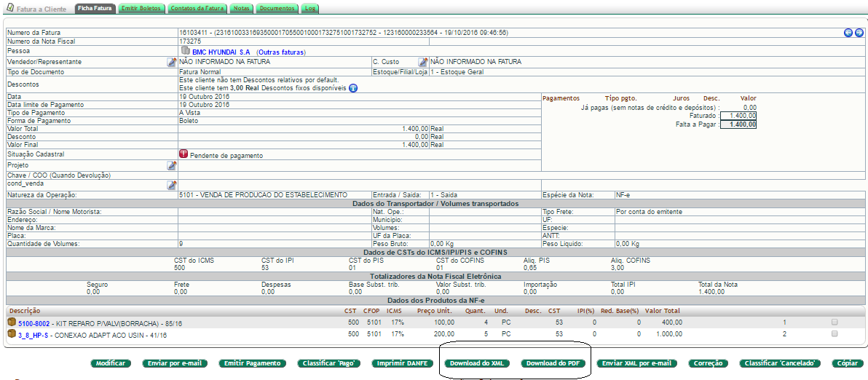Click the 'Descrição' column header
The width and height of the screenshot is (868, 380).
pyautogui.click(x=25, y=311)
